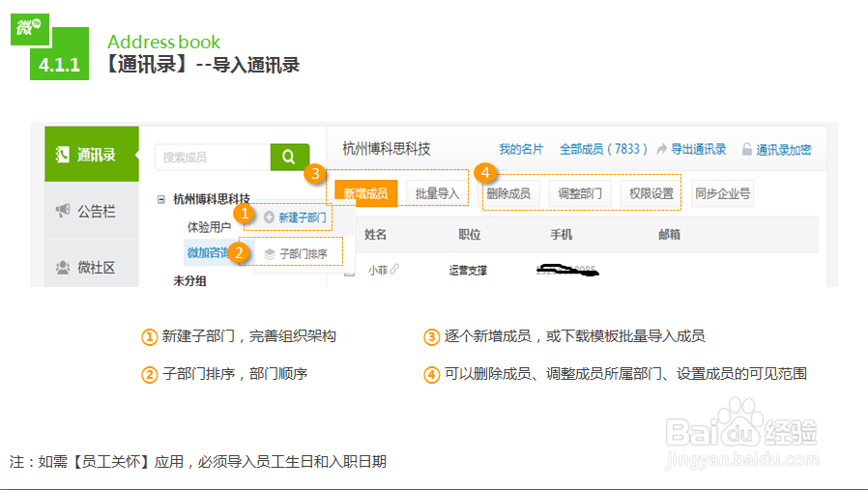The width and height of the screenshot is (868, 490).
Task: Click the 公告栏 megaphone icon
Action: click(x=63, y=211)
